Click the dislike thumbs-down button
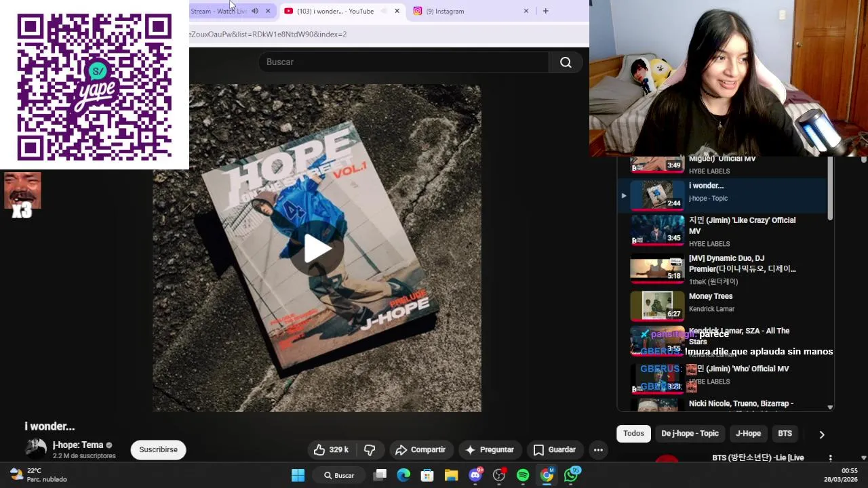 [x=370, y=449]
